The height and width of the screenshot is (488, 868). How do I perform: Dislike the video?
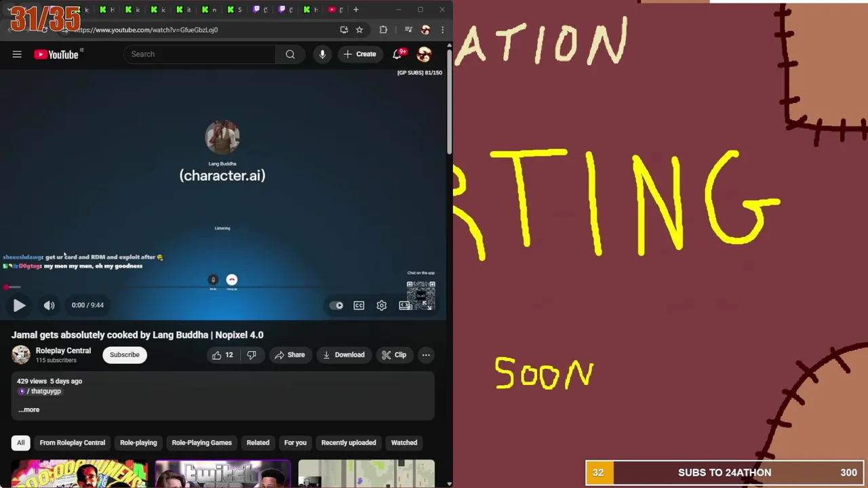click(x=252, y=355)
